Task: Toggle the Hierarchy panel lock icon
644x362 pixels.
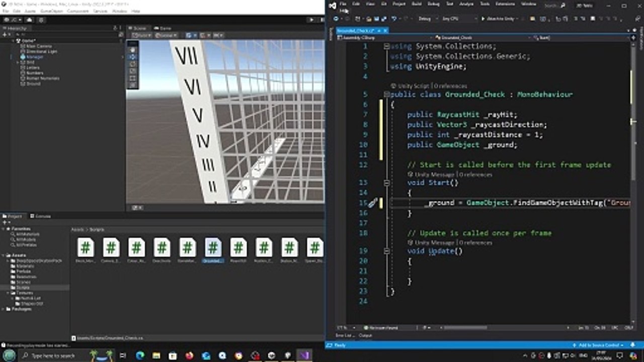Action: pyautogui.click(x=115, y=28)
